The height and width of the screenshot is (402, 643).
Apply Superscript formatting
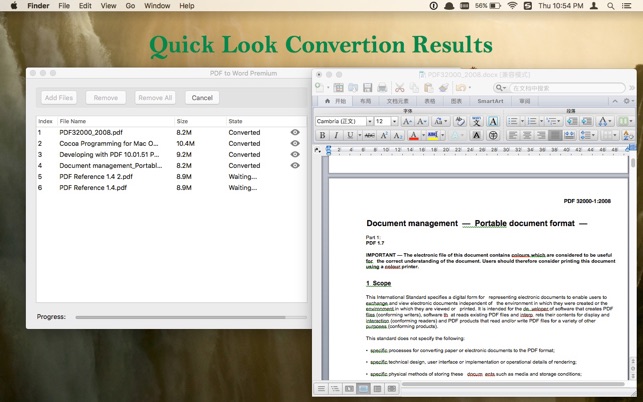click(x=384, y=135)
